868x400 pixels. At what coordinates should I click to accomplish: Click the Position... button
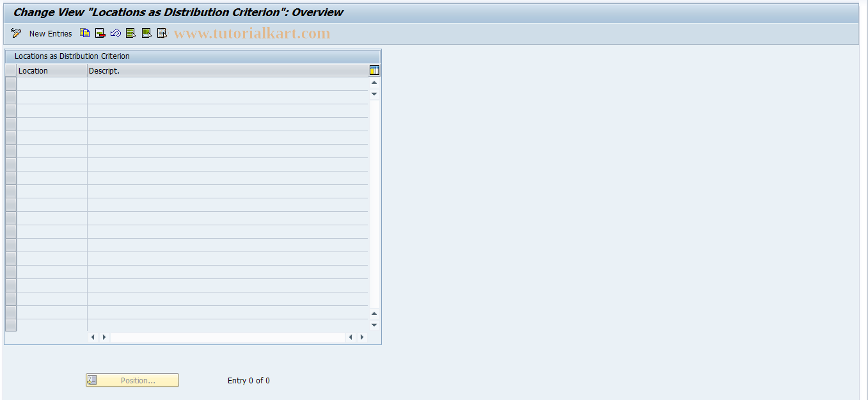[132, 380]
